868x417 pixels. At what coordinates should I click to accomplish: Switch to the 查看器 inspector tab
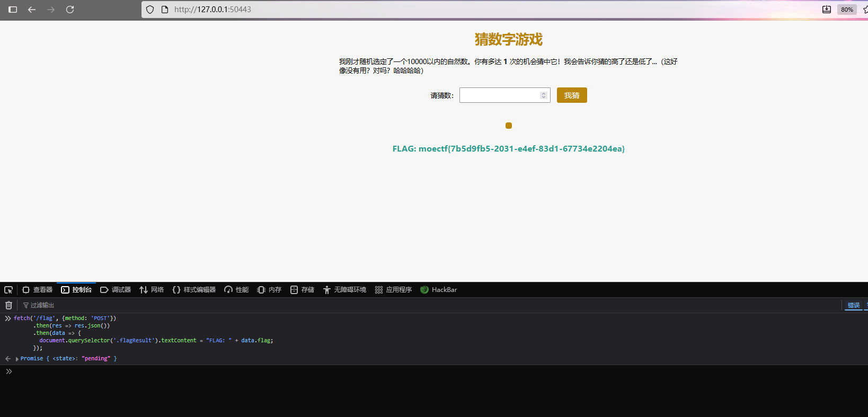coord(38,290)
